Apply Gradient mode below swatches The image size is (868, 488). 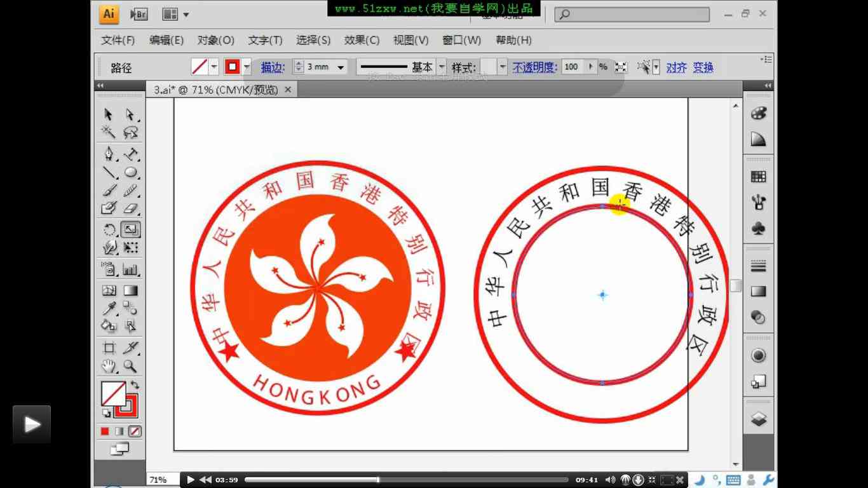[x=119, y=431]
